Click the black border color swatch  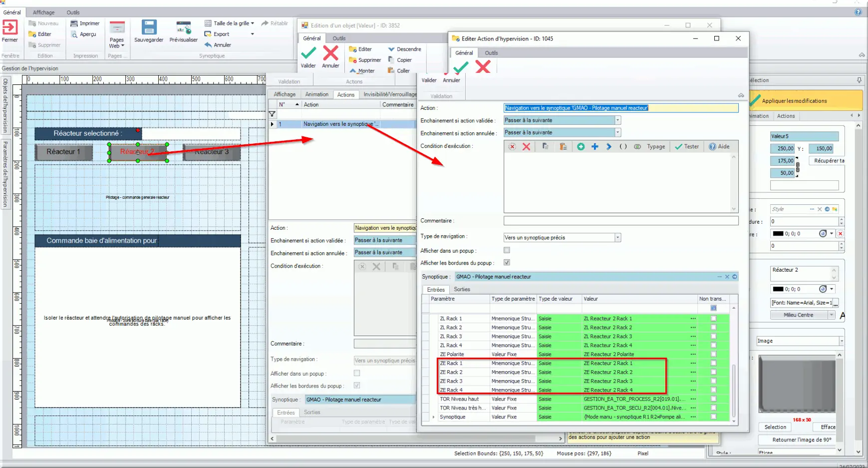pyautogui.click(x=778, y=234)
